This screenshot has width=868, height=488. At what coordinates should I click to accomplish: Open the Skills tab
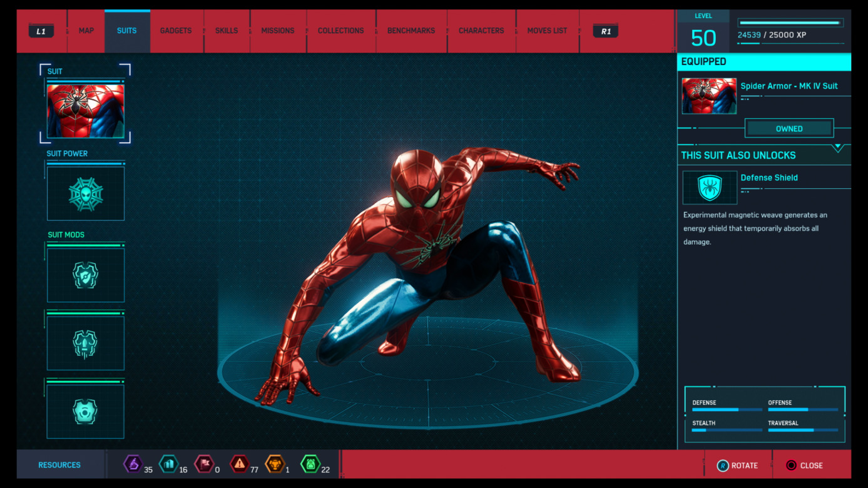[227, 31]
